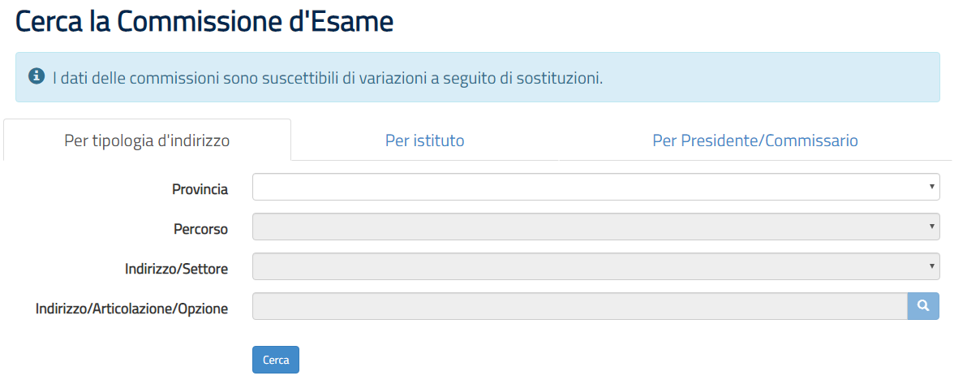
Task: Click the Indirizzo/Settore field's small arrow
Action: 932,266
